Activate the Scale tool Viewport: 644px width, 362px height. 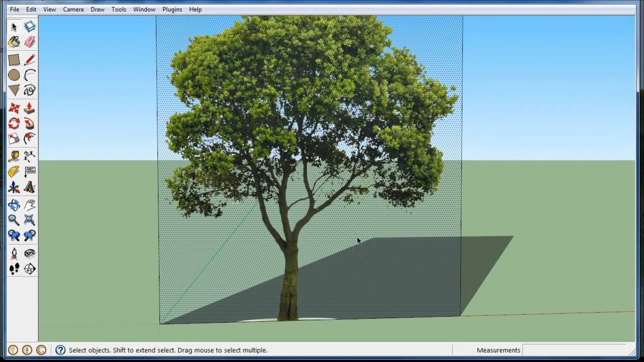point(14,138)
